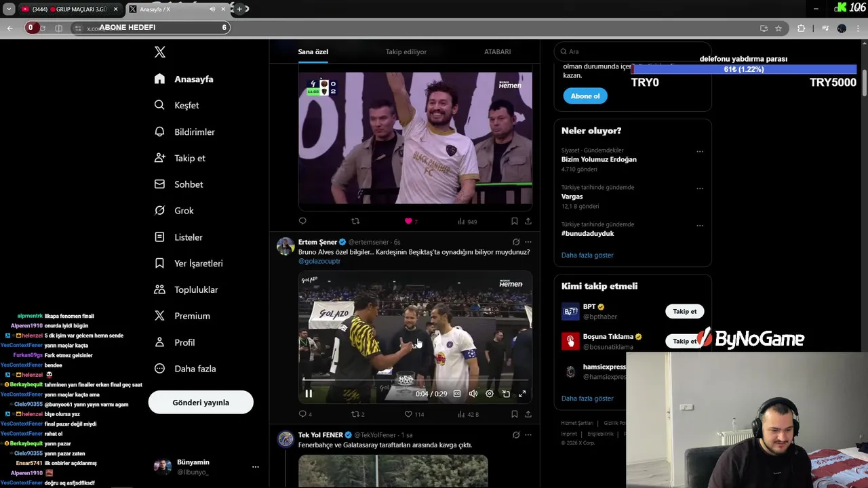The image size is (868, 488).
Task: Open Bildirimler notifications
Action: [184, 132]
